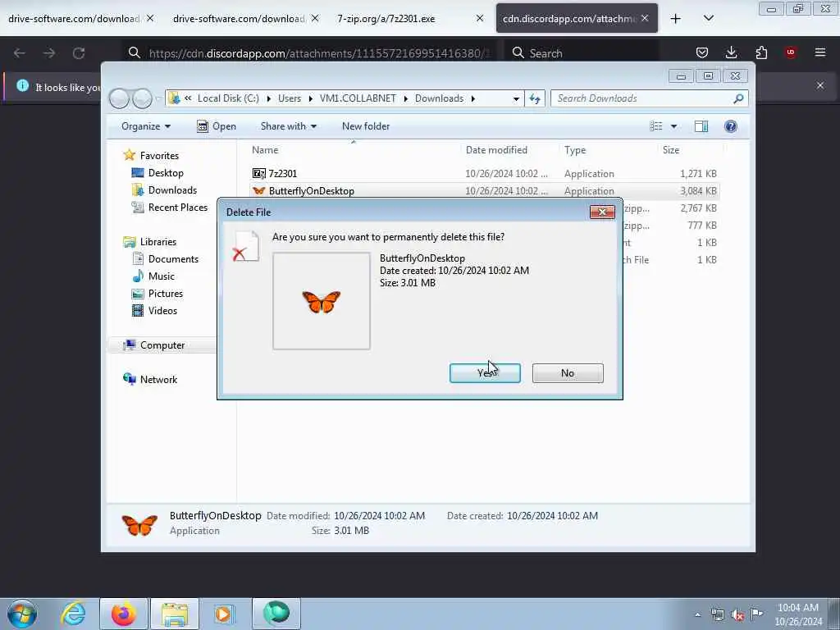The width and height of the screenshot is (840, 630).
Task: Reload page in Firefox
Action: pos(79,53)
